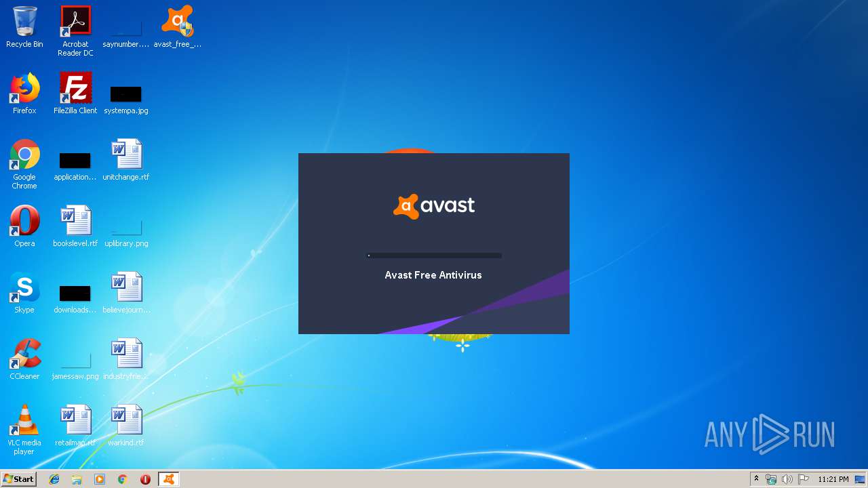The width and height of the screenshot is (868, 488).
Task: Launch Google Chrome desktop shortcut
Action: pyautogui.click(x=24, y=164)
